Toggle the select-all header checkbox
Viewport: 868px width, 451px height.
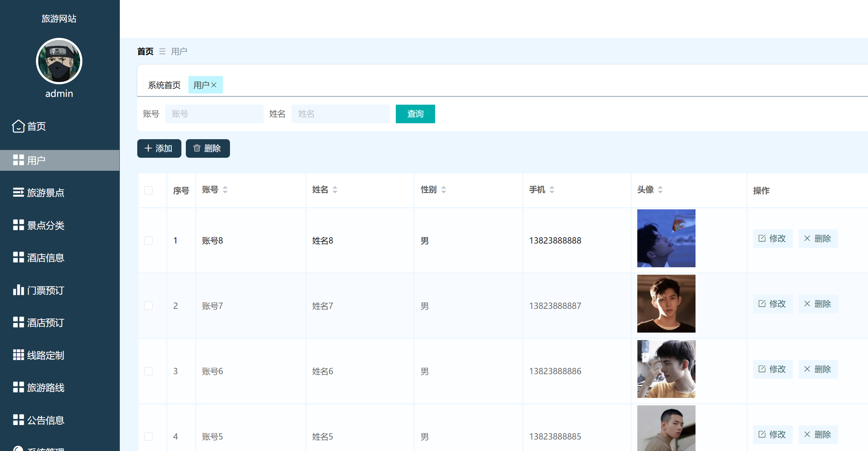[x=148, y=190]
